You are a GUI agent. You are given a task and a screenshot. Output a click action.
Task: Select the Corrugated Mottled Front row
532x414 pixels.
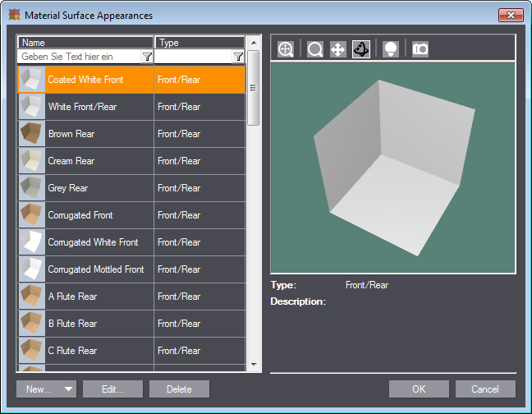[x=95, y=269]
